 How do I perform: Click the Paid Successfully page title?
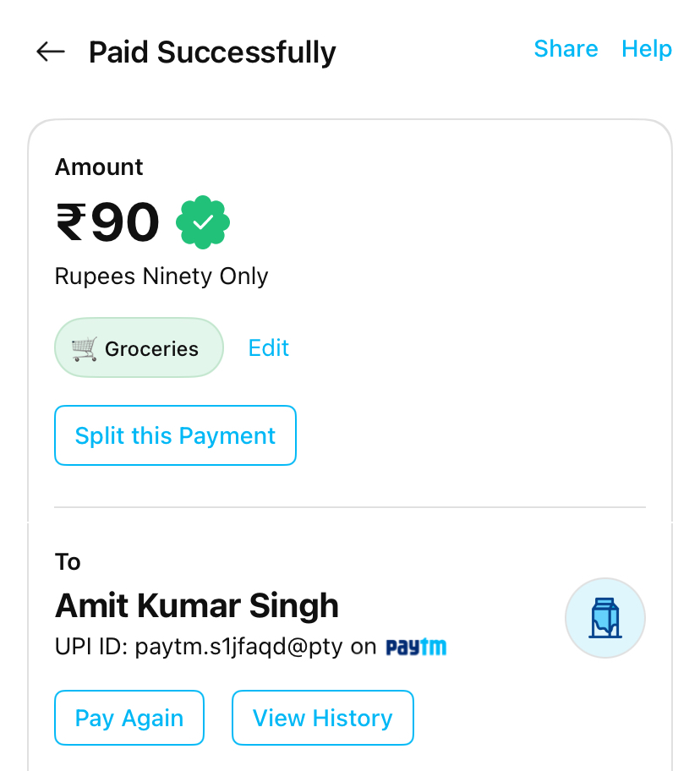[x=212, y=52]
